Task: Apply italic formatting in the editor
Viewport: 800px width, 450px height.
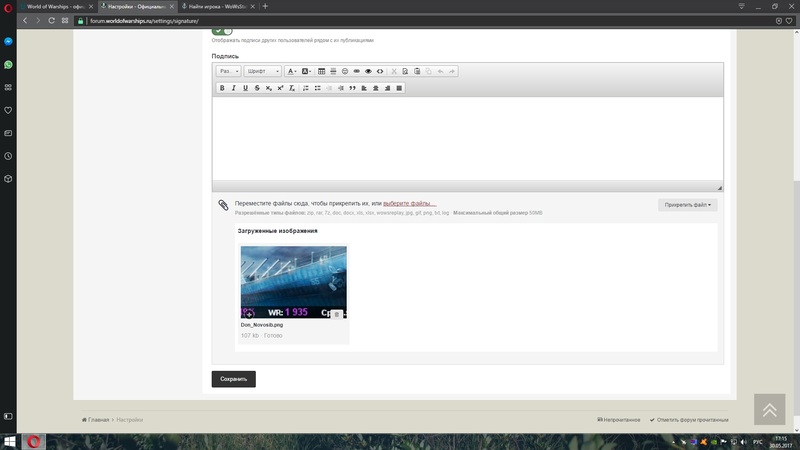Action: (x=234, y=88)
